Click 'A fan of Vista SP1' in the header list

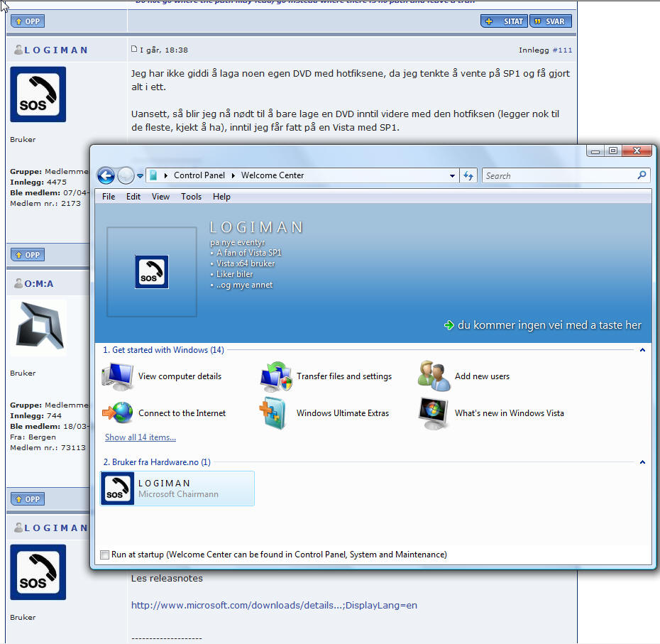click(x=248, y=253)
